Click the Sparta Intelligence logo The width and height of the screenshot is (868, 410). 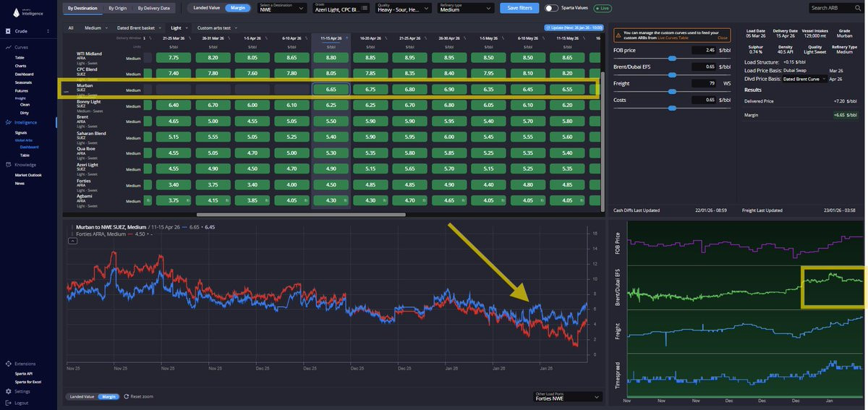coord(27,12)
